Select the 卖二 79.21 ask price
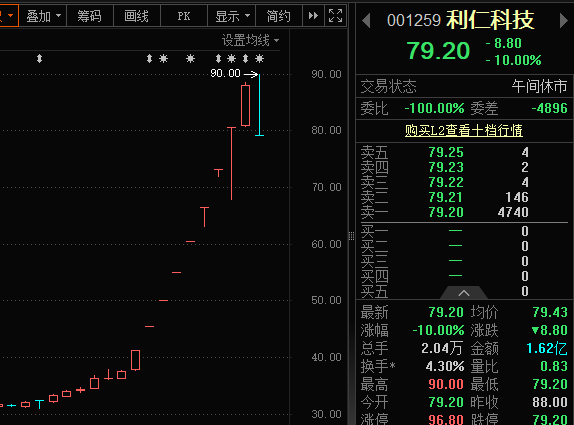This screenshot has width=574, height=425. point(446,197)
